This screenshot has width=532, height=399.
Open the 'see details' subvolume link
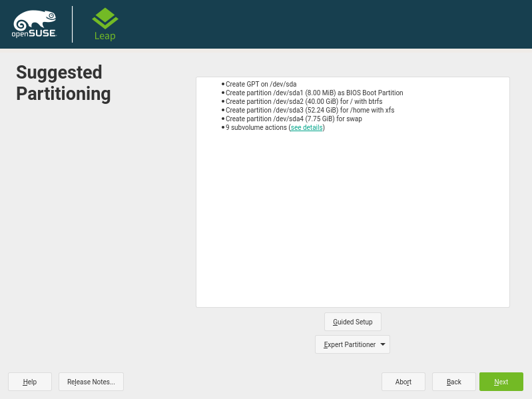click(x=306, y=128)
